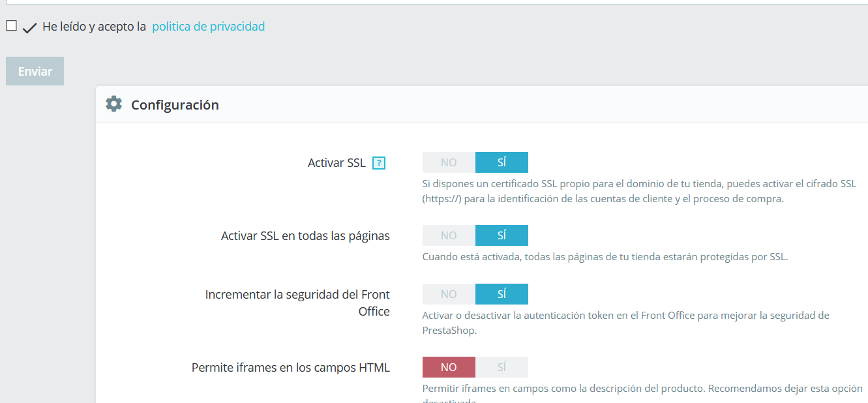
Task: Click the Configuración gear icon
Action: 114,104
